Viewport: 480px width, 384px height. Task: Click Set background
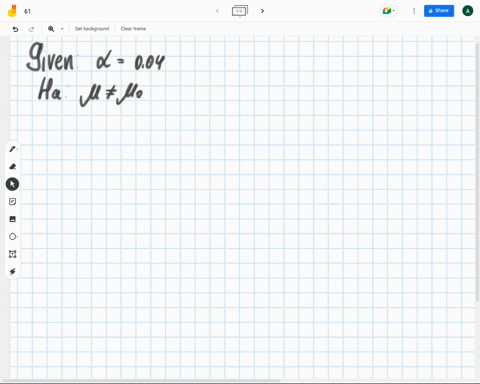click(92, 29)
